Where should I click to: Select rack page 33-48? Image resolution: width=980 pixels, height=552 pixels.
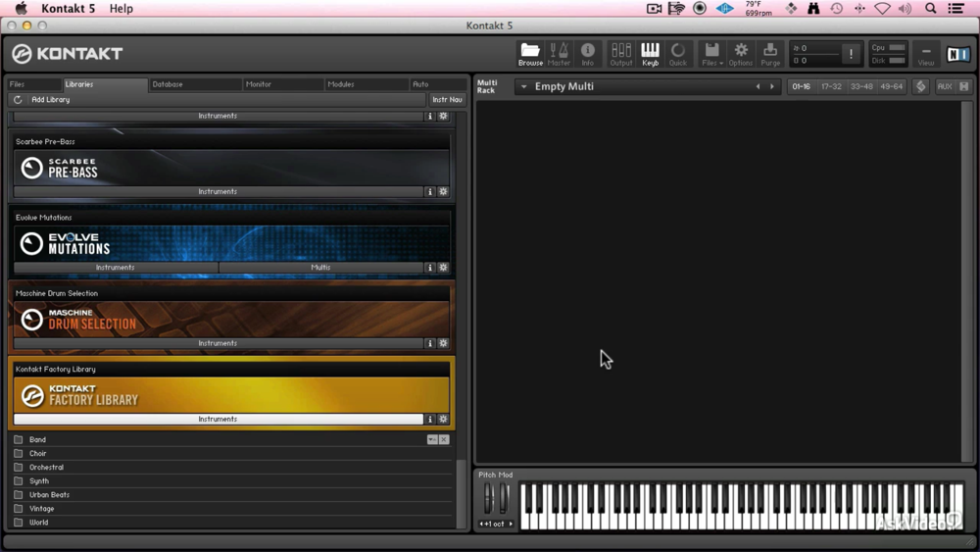pos(861,87)
